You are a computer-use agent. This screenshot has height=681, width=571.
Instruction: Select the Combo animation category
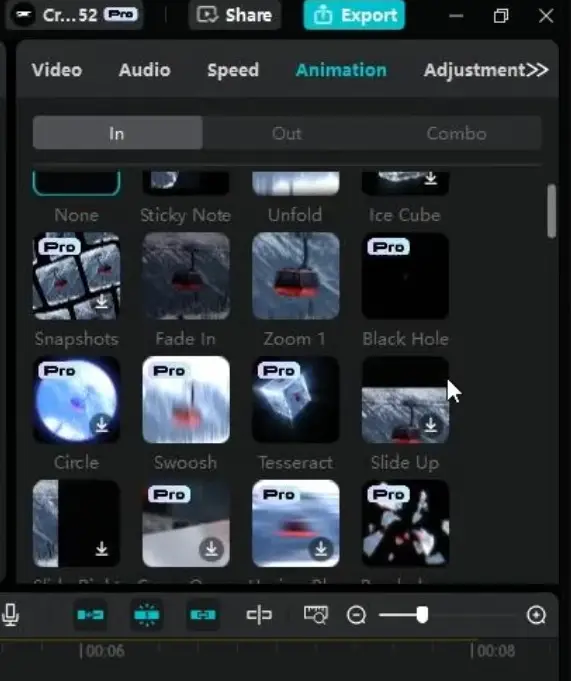(x=456, y=133)
